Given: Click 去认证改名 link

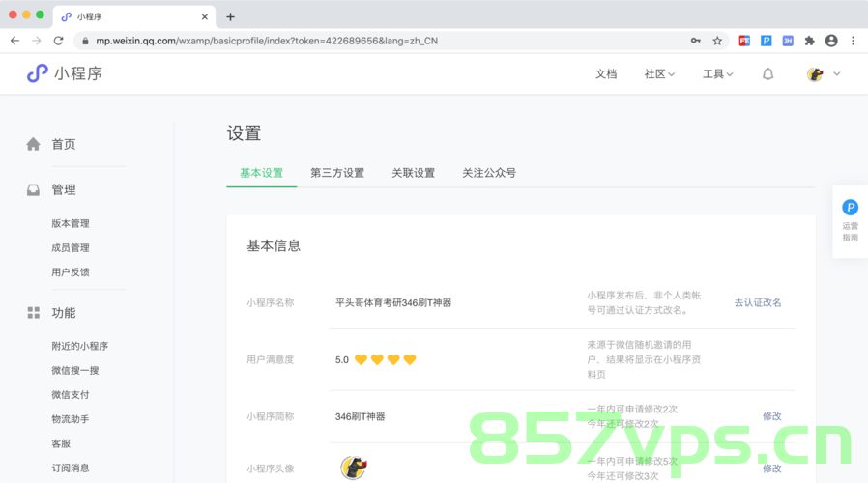Looking at the screenshot, I should [x=758, y=302].
